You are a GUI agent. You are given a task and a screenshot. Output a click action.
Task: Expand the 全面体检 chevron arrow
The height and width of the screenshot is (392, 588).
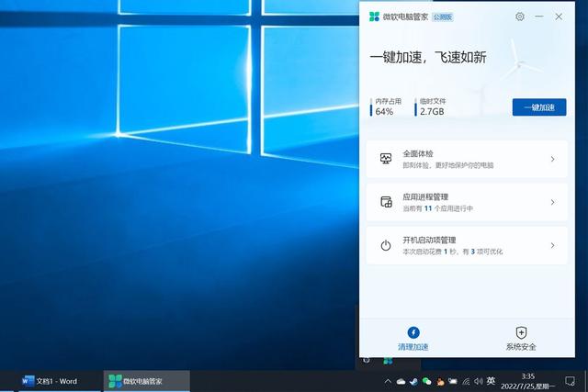553,159
